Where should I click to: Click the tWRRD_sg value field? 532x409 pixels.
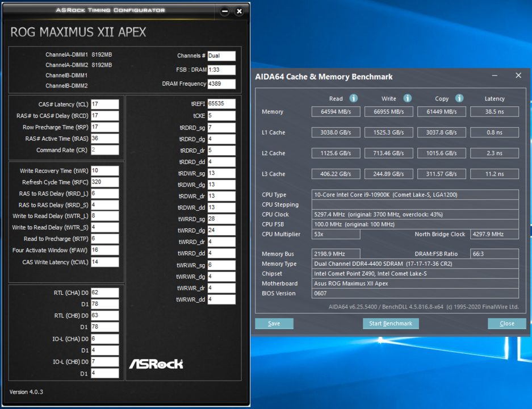[x=221, y=219]
